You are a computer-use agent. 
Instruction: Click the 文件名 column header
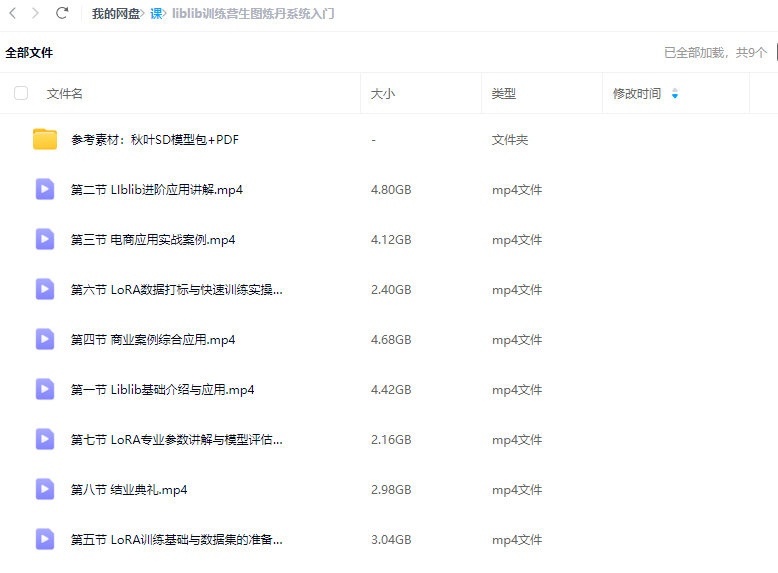65,94
